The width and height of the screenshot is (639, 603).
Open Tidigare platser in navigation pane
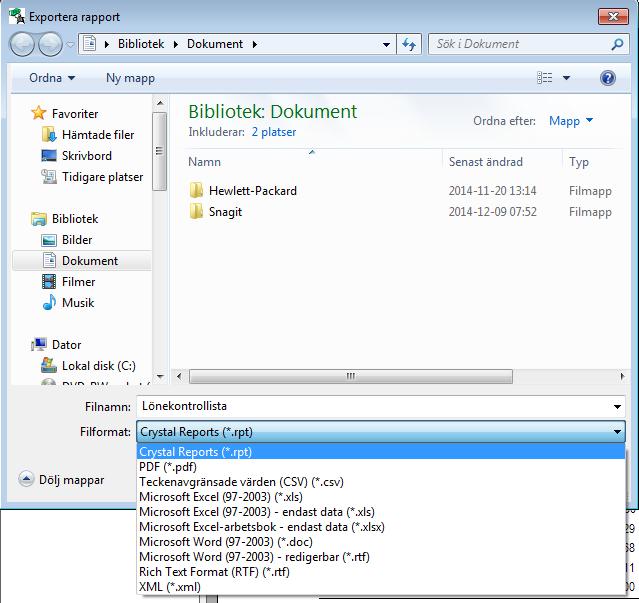tap(102, 177)
